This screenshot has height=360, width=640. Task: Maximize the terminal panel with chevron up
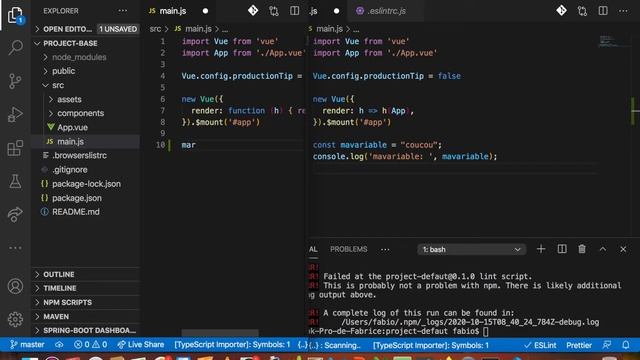pyautogui.click(x=603, y=249)
